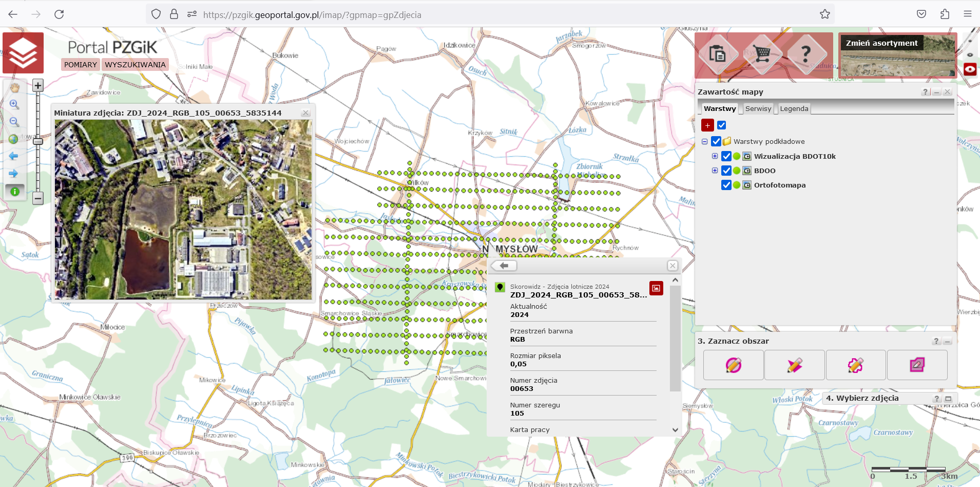
Task: Select the zoom in magnifier tool
Action: click(x=14, y=105)
